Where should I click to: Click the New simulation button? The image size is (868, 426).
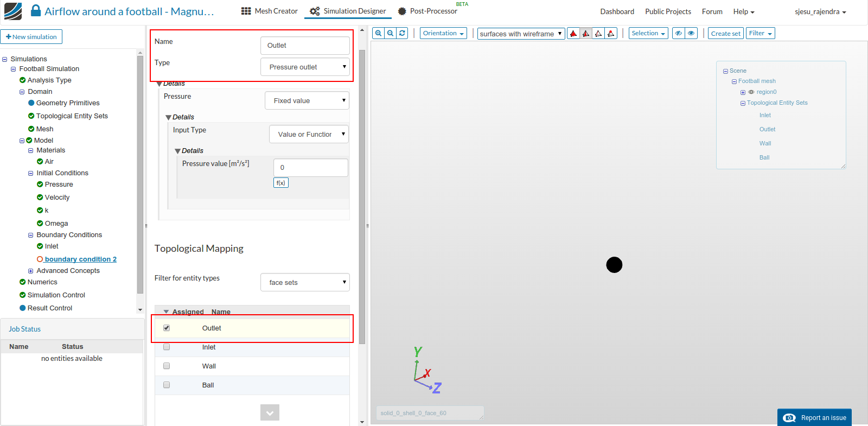coord(31,36)
